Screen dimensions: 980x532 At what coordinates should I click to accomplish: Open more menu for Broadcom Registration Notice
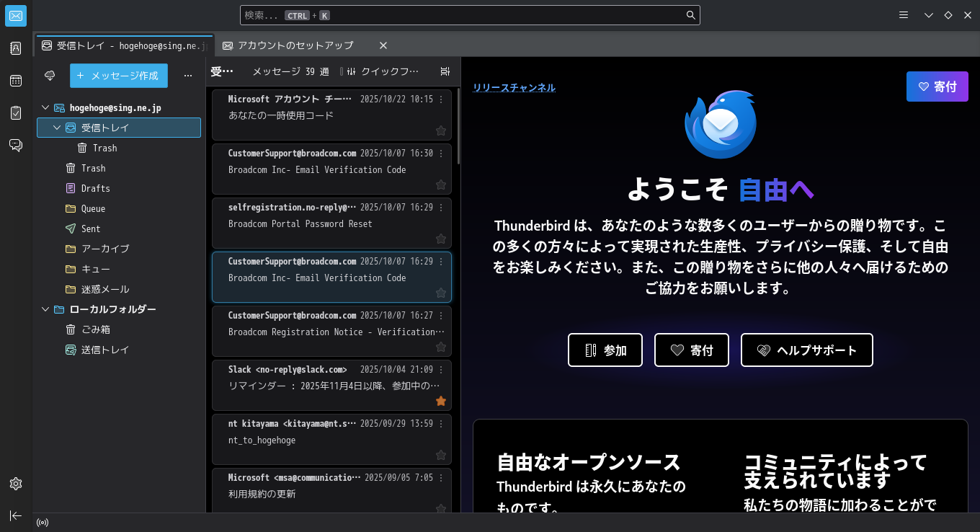[x=441, y=316]
